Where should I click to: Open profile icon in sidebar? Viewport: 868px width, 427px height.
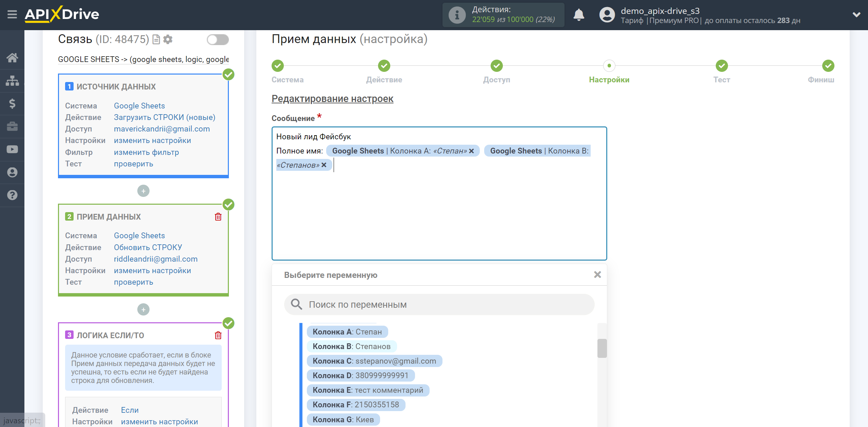[x=12, y=172]
